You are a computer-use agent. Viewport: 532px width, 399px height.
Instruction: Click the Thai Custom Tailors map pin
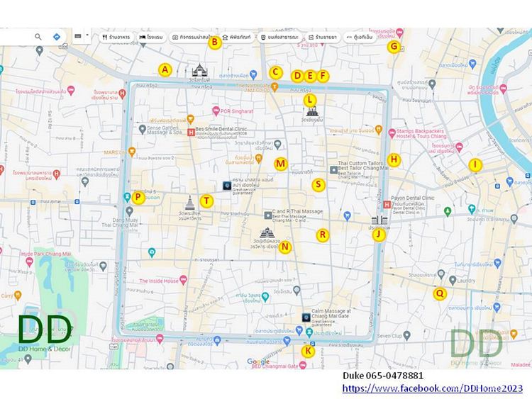click(334, 169)
